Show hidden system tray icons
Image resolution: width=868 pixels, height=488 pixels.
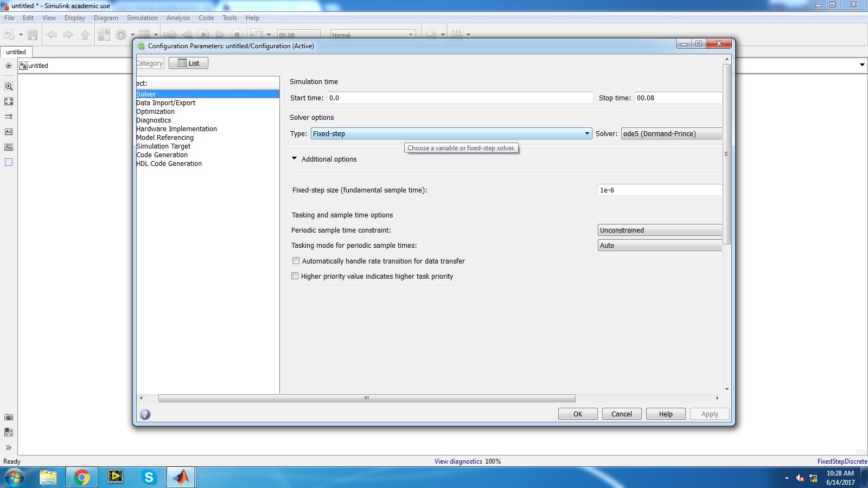787,478
